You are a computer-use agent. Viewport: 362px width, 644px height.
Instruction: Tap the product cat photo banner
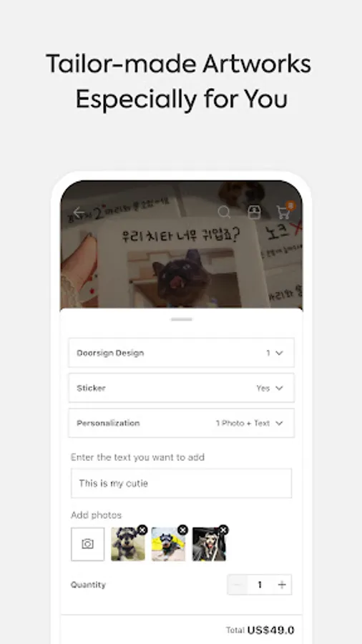pos(182,245)
